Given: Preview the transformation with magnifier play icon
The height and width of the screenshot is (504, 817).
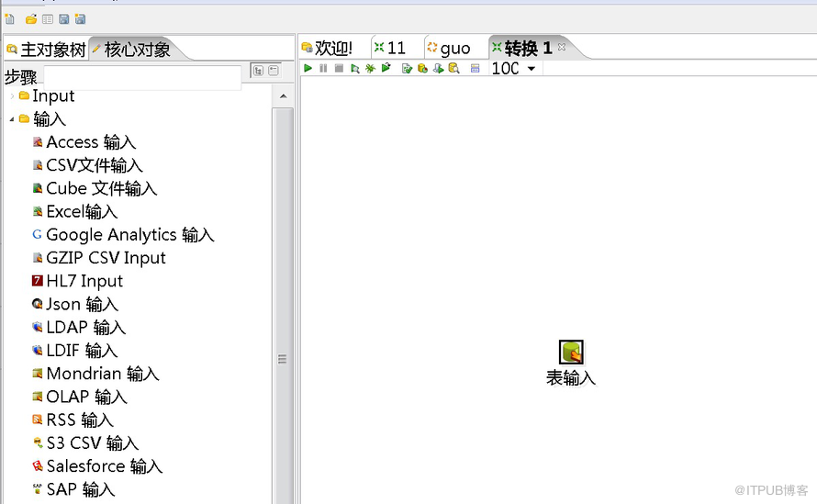Looking at the screenshot, I should tap(355, 68).
